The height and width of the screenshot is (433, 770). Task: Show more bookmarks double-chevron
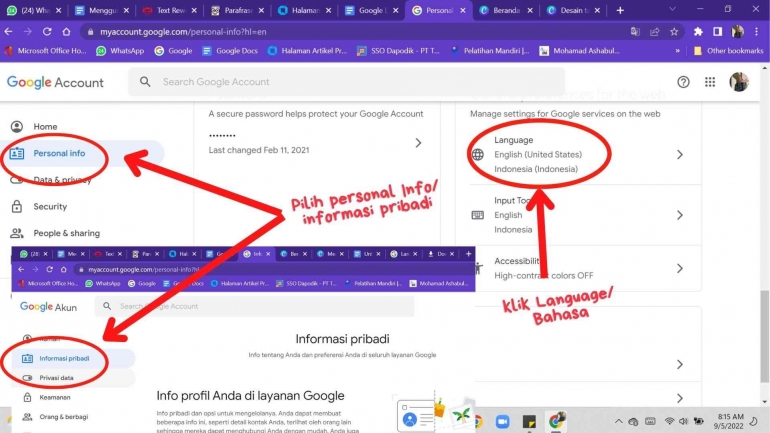pos(678,51)
